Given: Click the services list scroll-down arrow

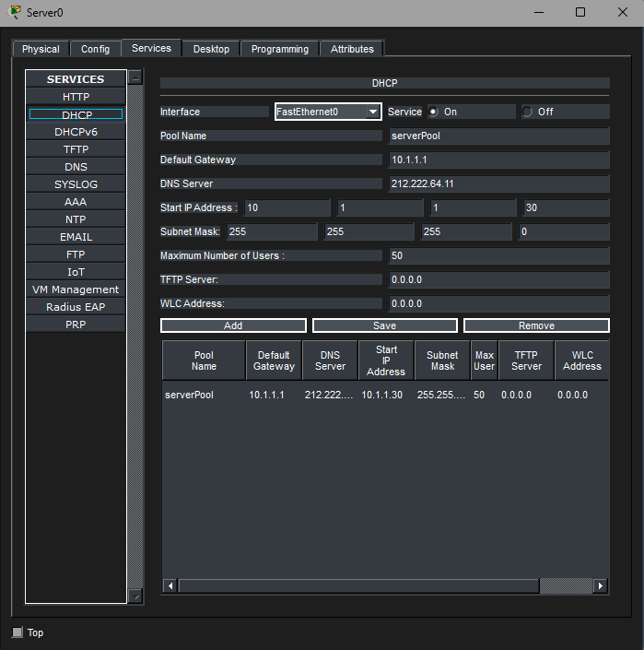Looking at the screenshot, I should [x=135, y=597].
